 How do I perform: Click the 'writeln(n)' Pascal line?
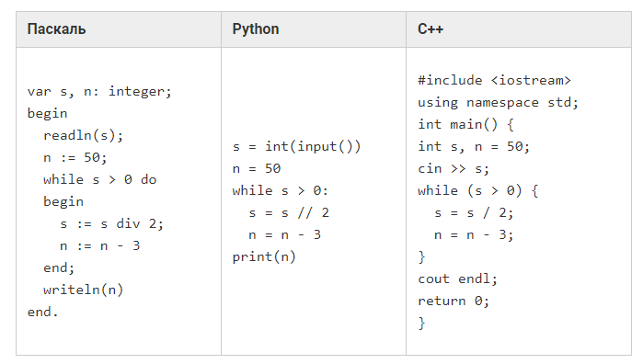tap(83, 290)
